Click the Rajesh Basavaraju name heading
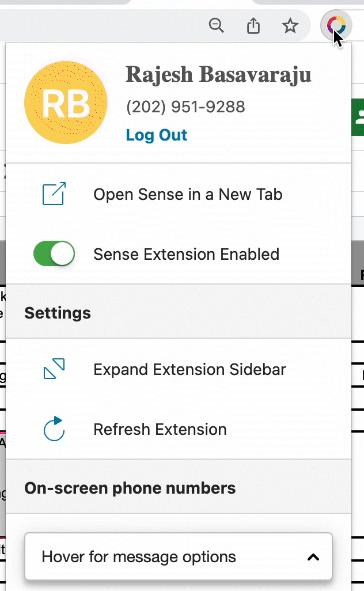The height and width of the screenshot is (591, 364). (218, 75)
